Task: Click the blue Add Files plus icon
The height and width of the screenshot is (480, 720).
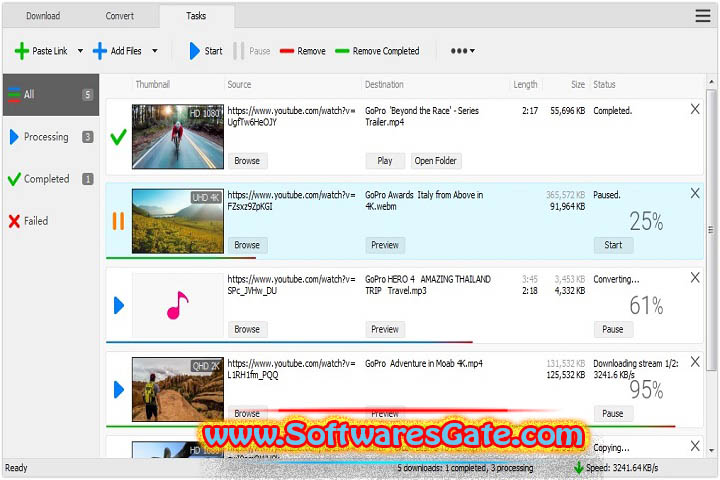Action: coord(100,51)
